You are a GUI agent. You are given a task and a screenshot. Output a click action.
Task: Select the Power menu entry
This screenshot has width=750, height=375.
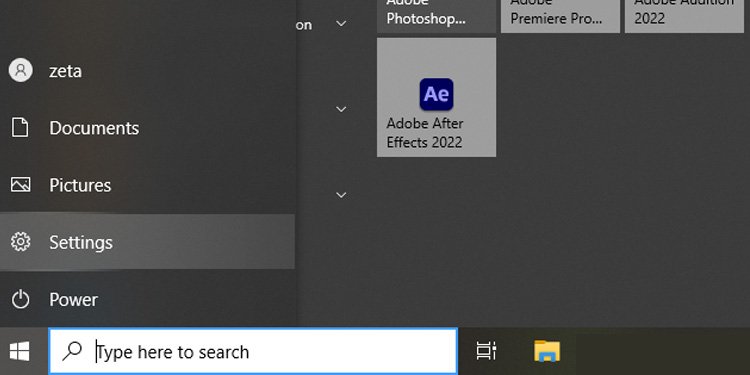pyautogui.click(x=147, y=299)
